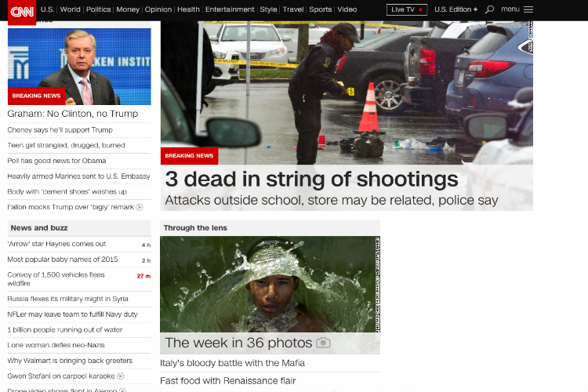Click the '4 h' timestamp
The width and height of the screenshot is (588, 392).
tap(146, 245)
